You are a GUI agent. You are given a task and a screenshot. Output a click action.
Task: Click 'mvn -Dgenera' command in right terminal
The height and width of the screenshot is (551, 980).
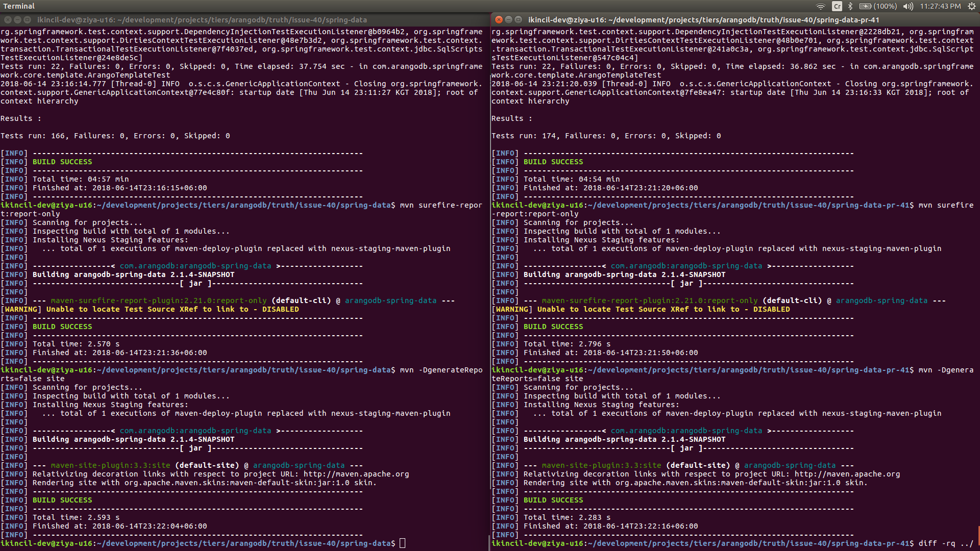click(x=946, y=370)
